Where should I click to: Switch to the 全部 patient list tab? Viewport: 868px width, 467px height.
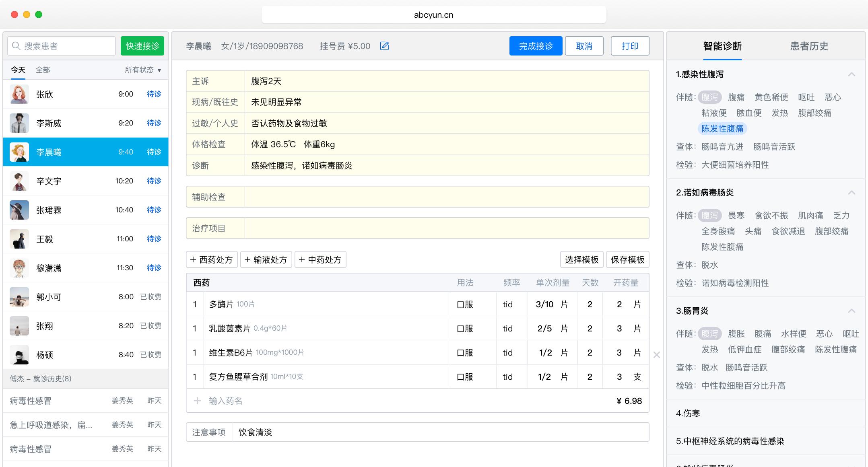43,70
